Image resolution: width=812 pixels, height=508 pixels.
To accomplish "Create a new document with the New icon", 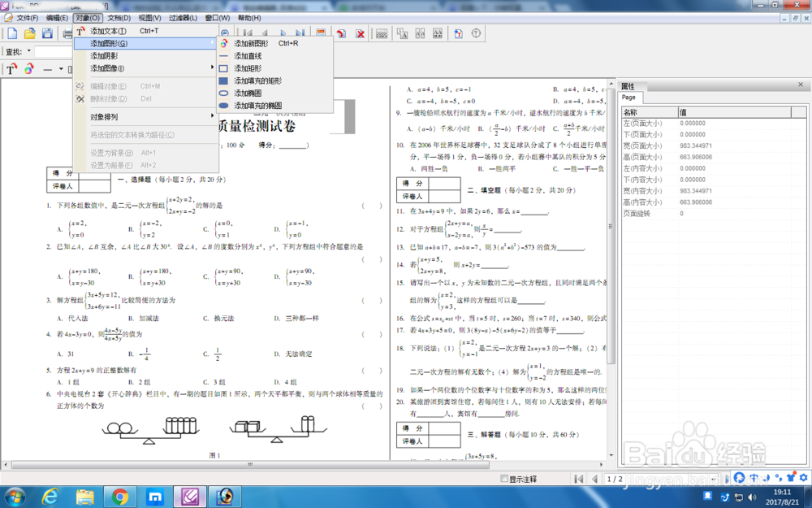I will tap(11, 33).
